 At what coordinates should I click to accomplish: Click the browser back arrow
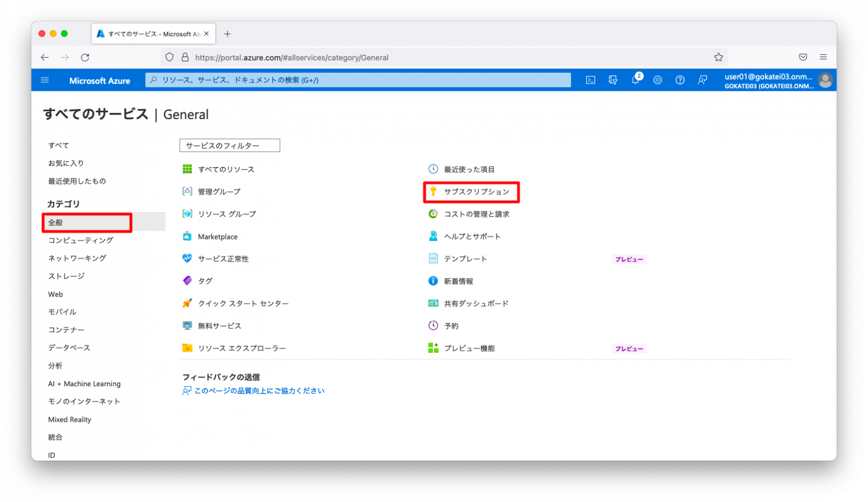click(45, 57)
